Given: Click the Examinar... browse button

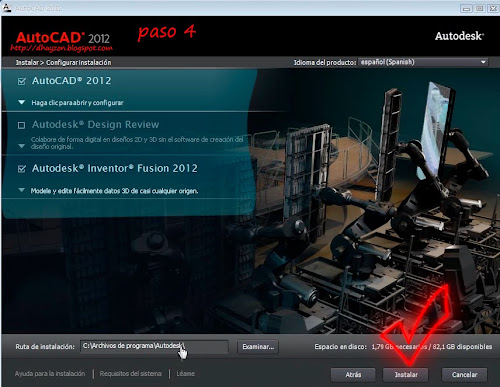Looking at the screenshot, I should 258,347.
